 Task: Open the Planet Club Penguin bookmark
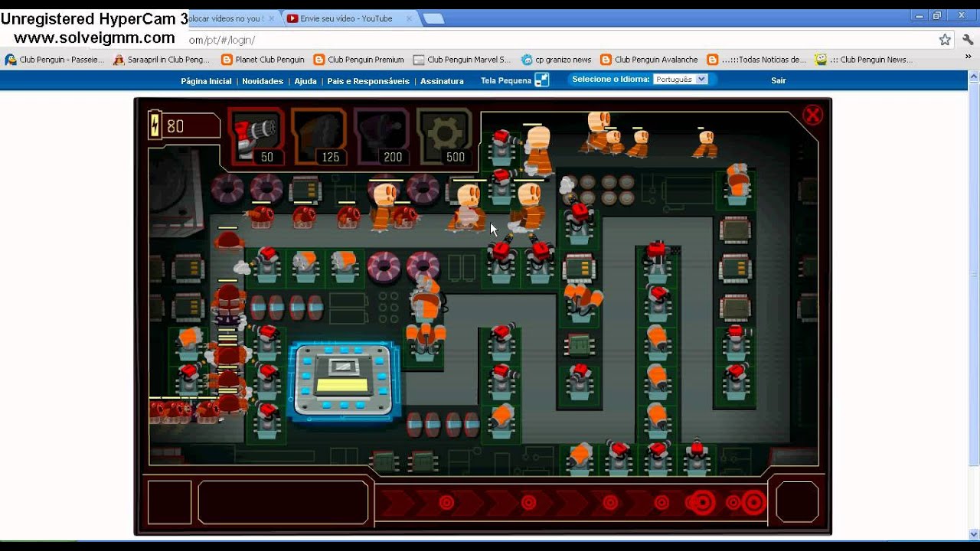(263, 59)
